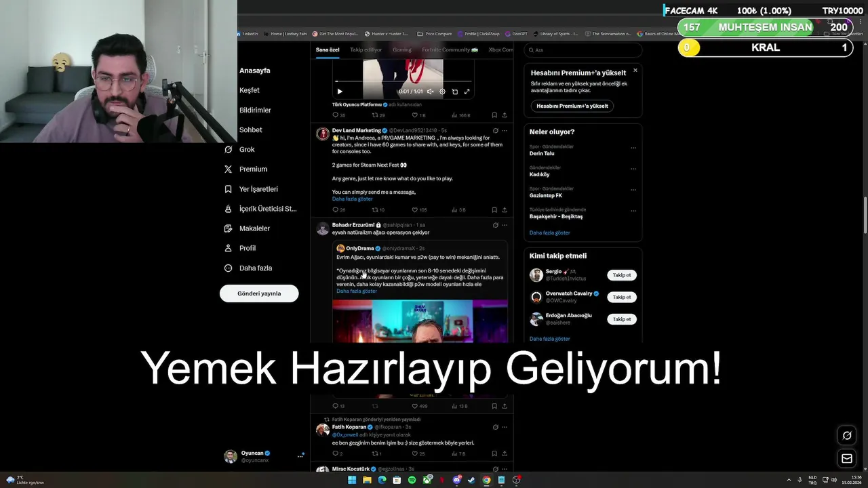Image resolution: width=868 pixels, height=488 pixels.
Task: Focus the Ara search field
Action: click(583, 50)
